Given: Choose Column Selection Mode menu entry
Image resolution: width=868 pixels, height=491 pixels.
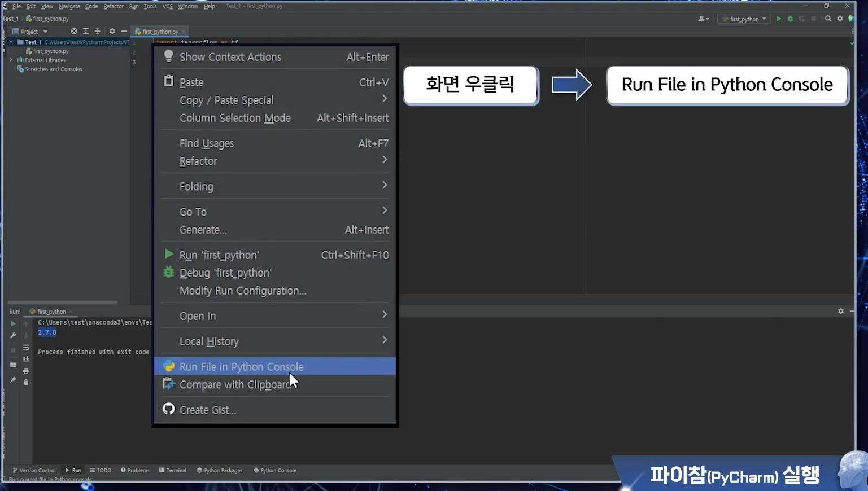Looking at the screenshot, I should pos(274,118).
